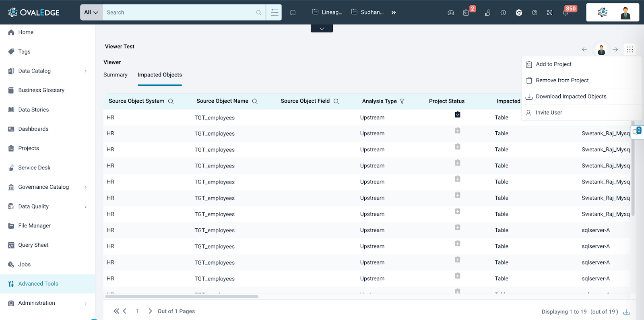Show more bookmarks with double chevron

click(x=394, y=12)
